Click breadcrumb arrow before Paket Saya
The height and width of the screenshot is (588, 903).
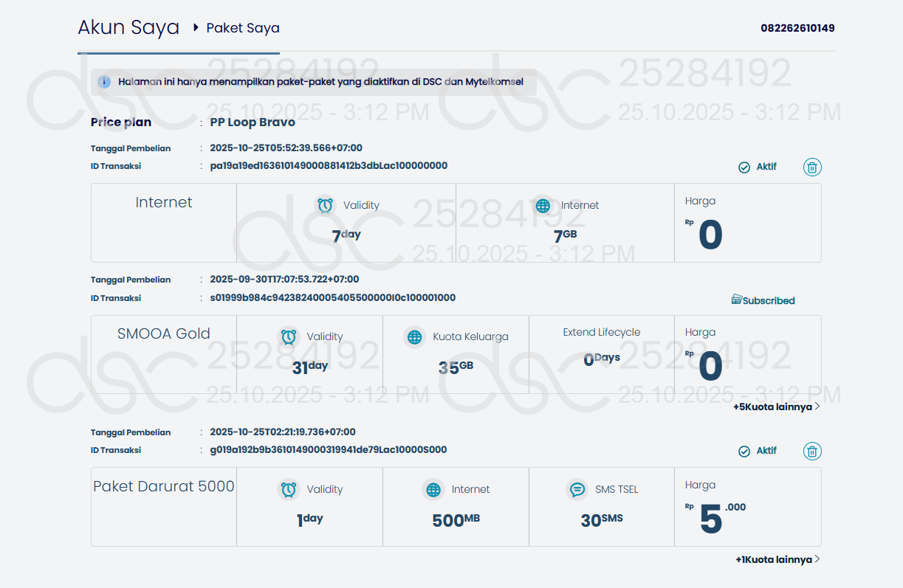pyautogui.click(x=196, y=28)
